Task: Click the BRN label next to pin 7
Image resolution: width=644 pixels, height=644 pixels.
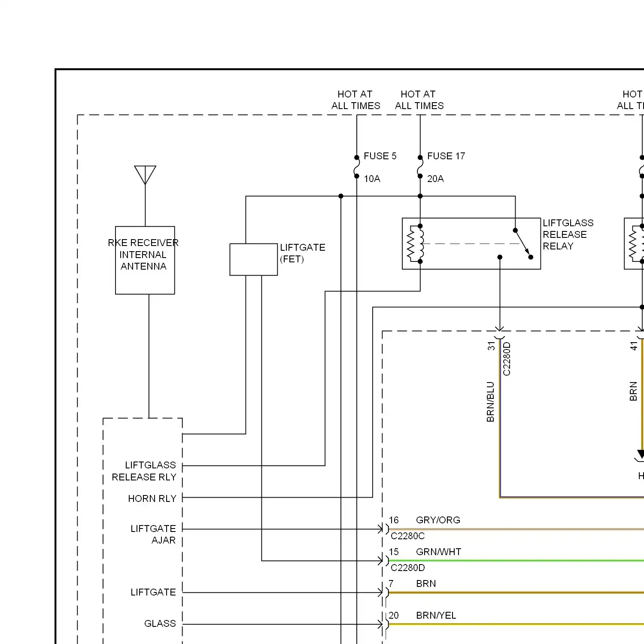Action: 426,583
